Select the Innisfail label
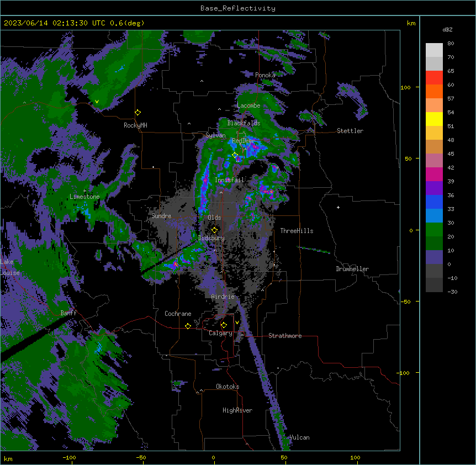 pyautogui.click(x=230, y=180)
